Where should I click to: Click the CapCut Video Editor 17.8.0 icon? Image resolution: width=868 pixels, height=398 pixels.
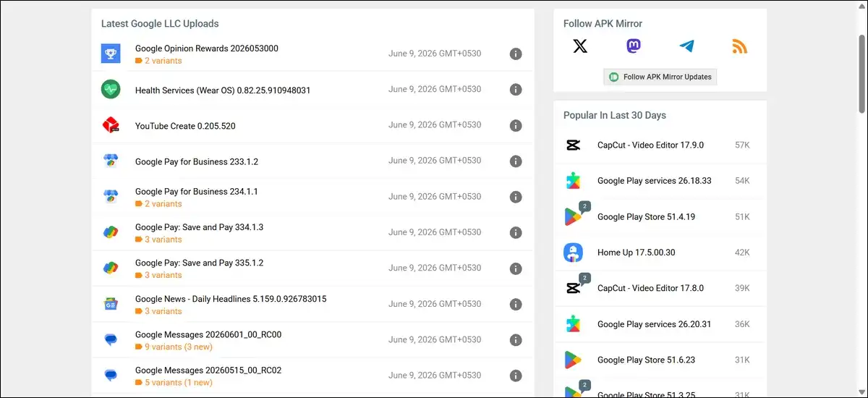click(573, 288)
